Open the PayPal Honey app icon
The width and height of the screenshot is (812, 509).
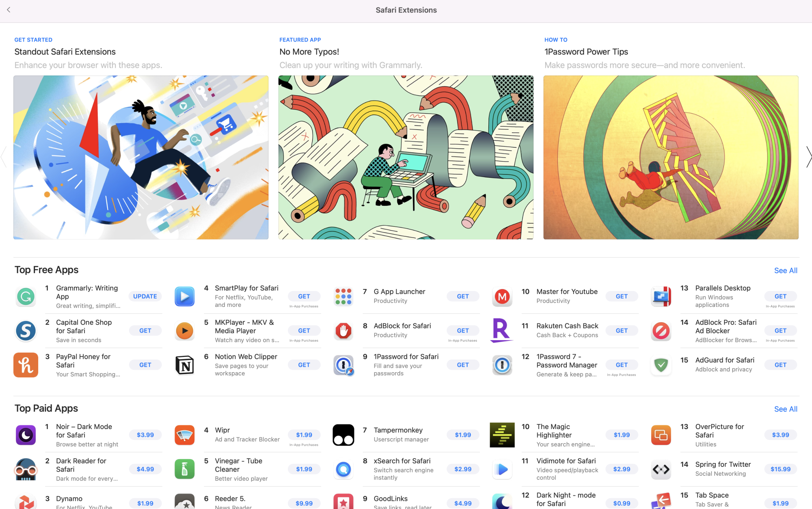pos(26,365)
